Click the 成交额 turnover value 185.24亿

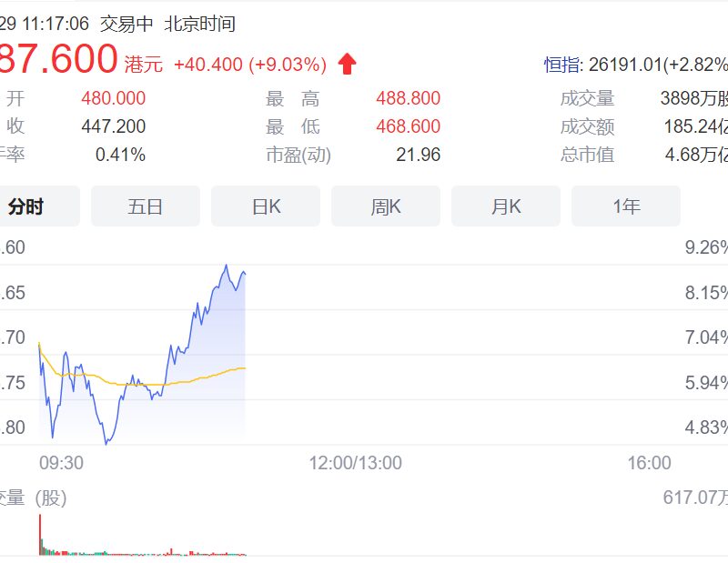(695, 126)
